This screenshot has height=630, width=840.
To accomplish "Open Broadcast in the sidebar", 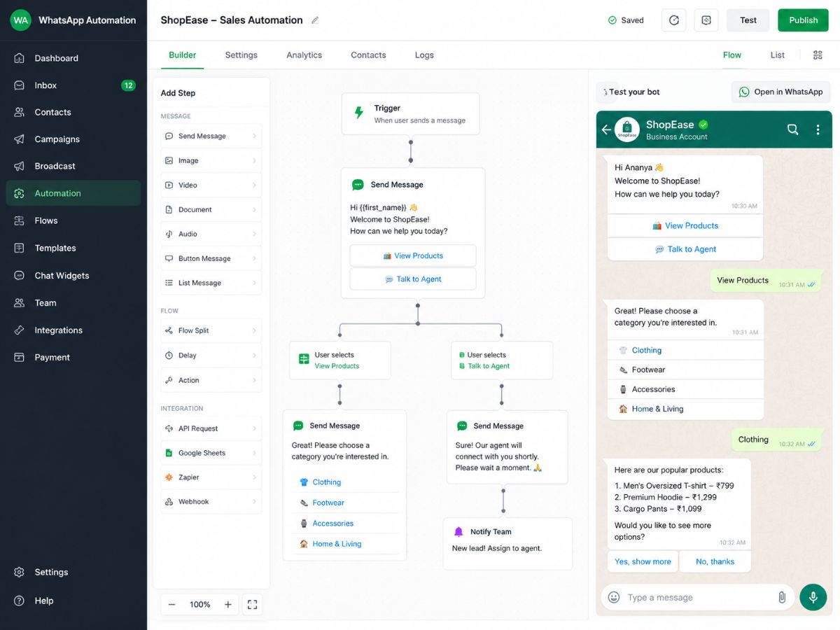I will point(73,166).
